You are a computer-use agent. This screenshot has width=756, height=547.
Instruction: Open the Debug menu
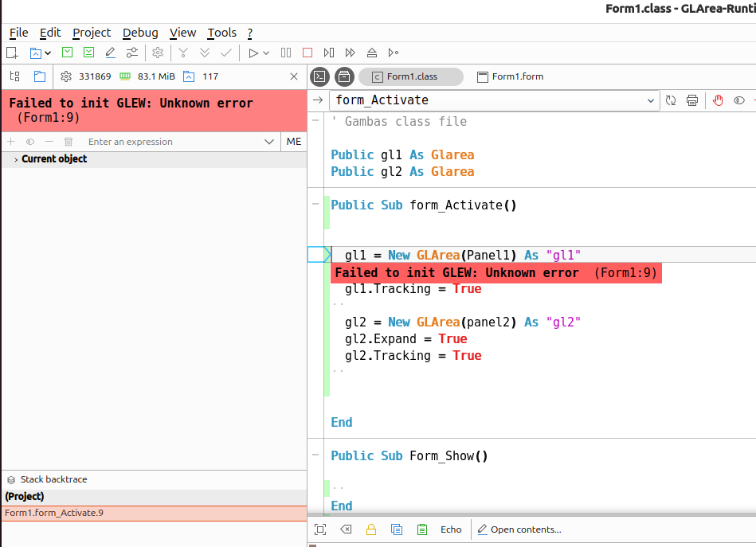click(140, 33)
